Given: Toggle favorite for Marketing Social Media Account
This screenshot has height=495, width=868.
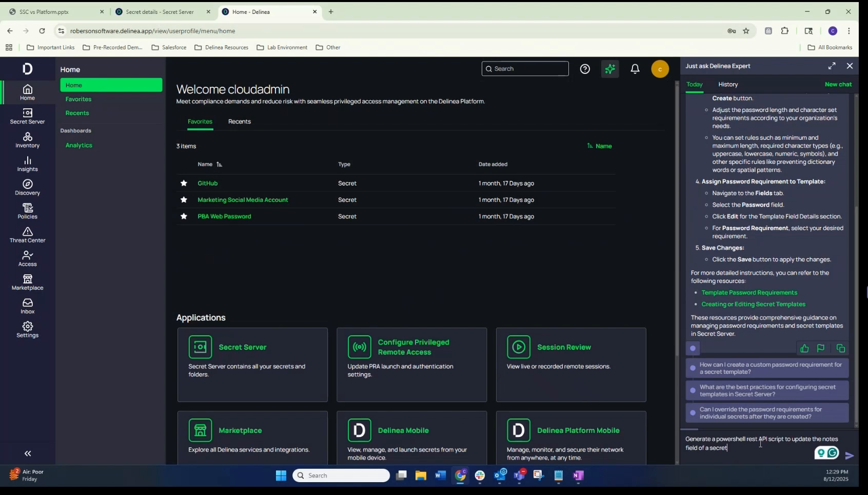Looking at the screenshot, I should point(184,200).
